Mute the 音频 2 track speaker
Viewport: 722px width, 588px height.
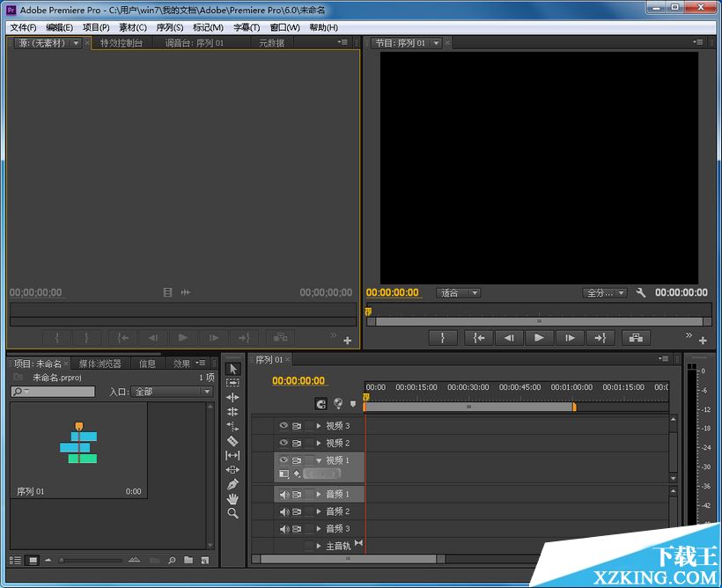click(x=284, y=511)
